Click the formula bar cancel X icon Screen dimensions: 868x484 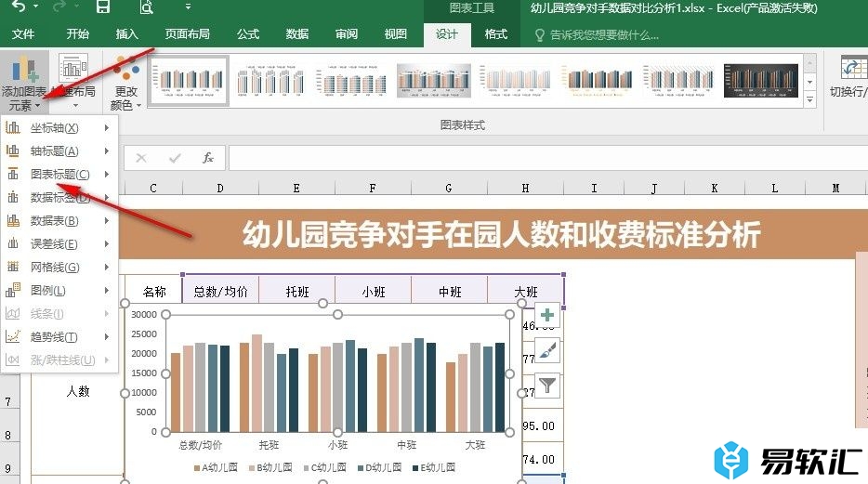coord(141,158)
